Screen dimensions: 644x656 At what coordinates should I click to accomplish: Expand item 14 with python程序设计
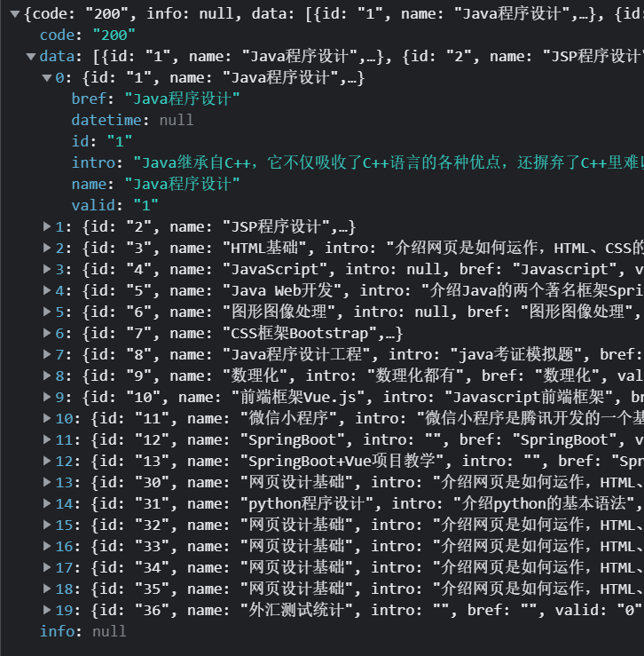click(x=47, y=503)
